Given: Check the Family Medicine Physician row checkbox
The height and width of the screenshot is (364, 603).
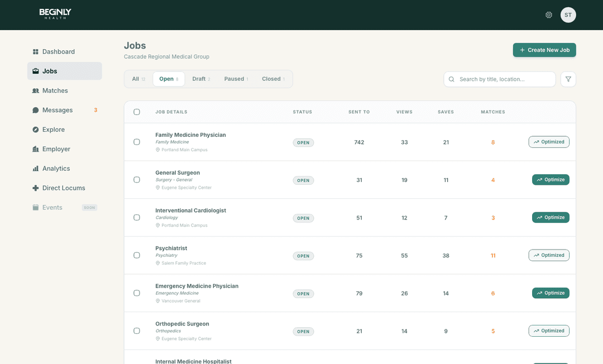Looking at the screenshot, I should coord(137,142).
